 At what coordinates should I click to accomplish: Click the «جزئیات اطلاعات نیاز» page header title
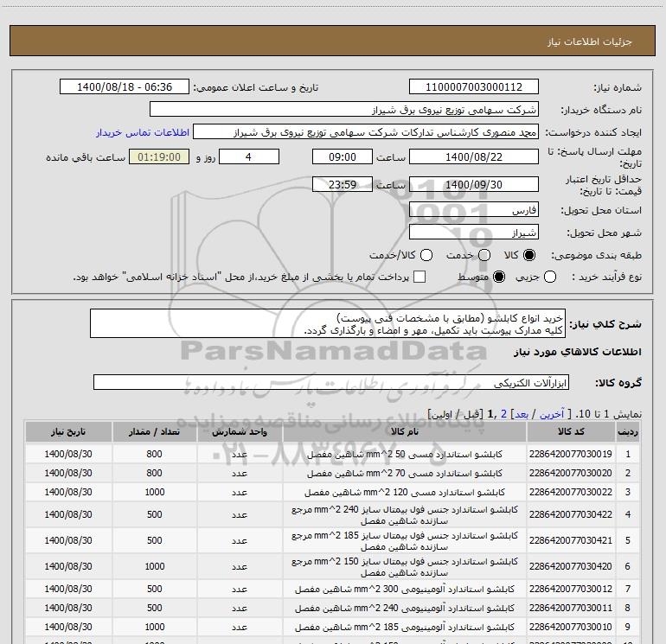coord(590,41)
